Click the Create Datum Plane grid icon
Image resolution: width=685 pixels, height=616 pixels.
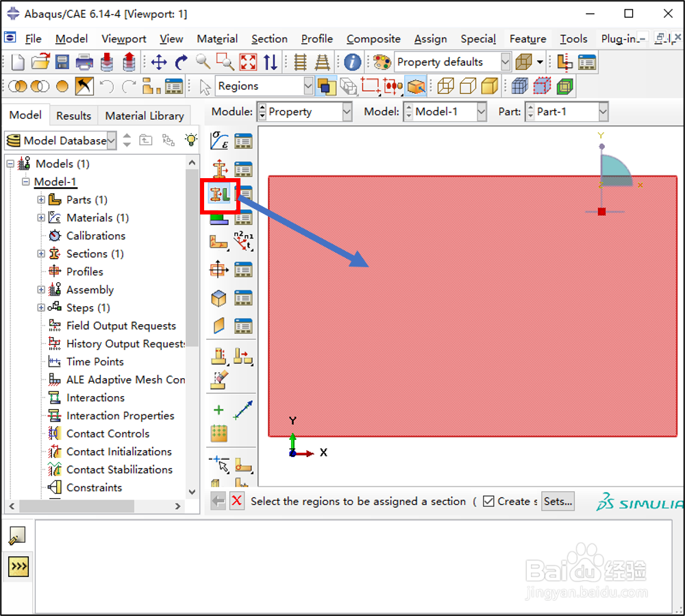[x=219, y=433]
